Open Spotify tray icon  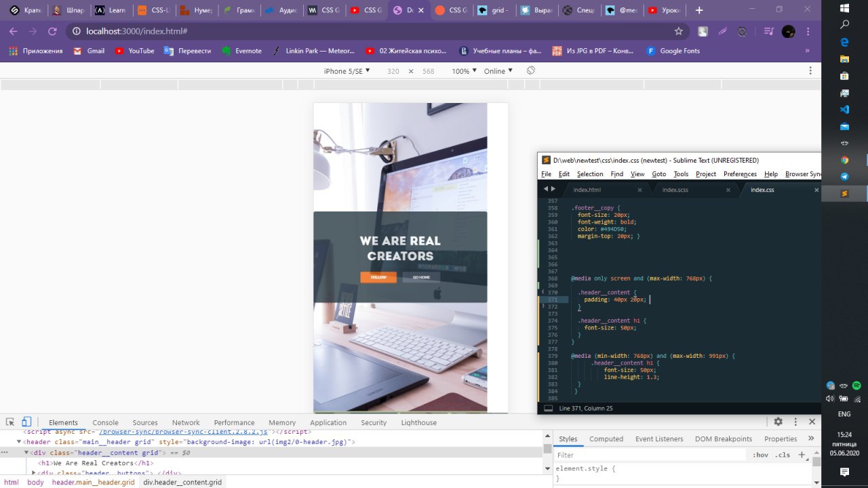pos(857,385)
